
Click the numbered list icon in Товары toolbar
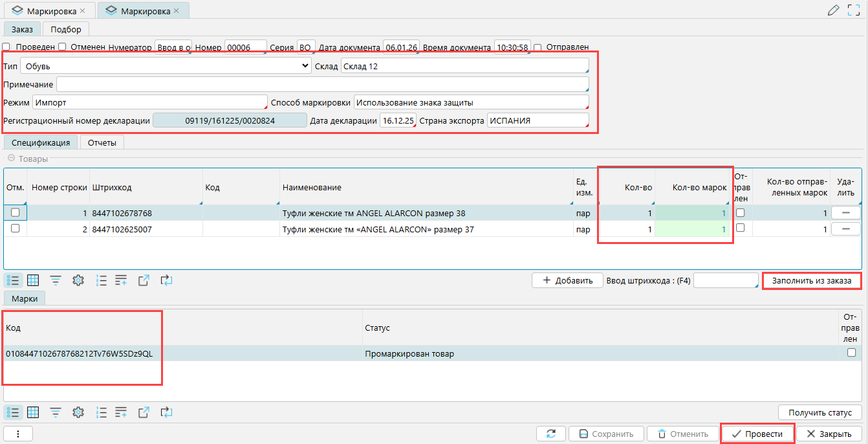pyautogui.click(x=101, y=280)
